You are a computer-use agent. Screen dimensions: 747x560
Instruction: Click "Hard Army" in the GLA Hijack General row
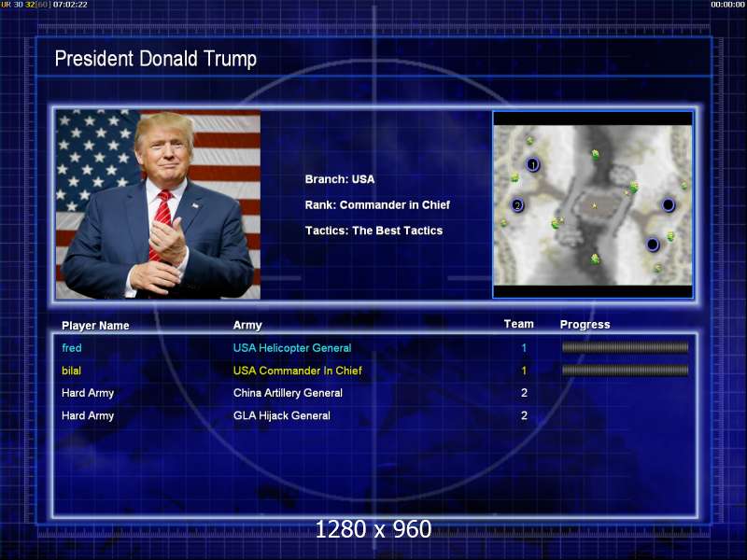88,415
